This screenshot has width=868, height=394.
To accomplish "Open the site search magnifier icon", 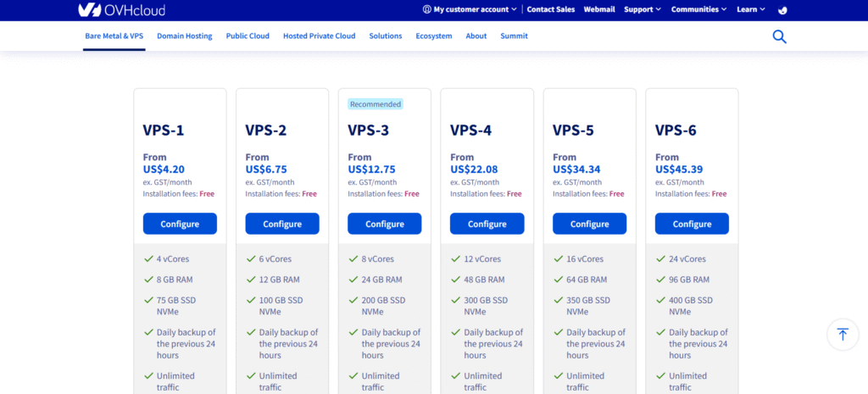I will click(x=779, y=36).
